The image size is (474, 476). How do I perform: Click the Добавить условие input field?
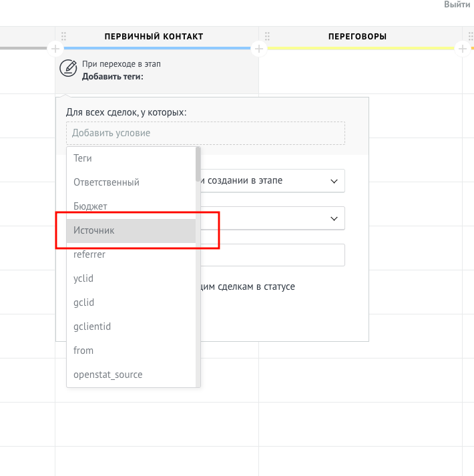click(206, 133)
